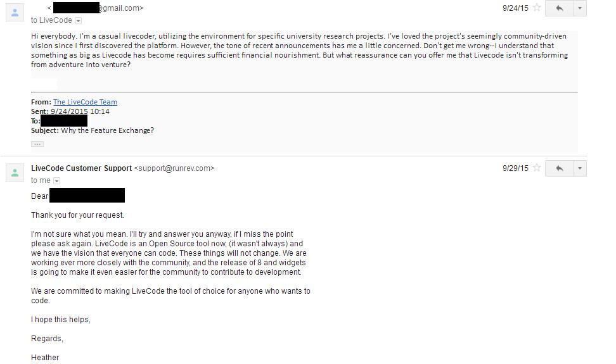Reply to the 9/24/15 message

[559, 8]
